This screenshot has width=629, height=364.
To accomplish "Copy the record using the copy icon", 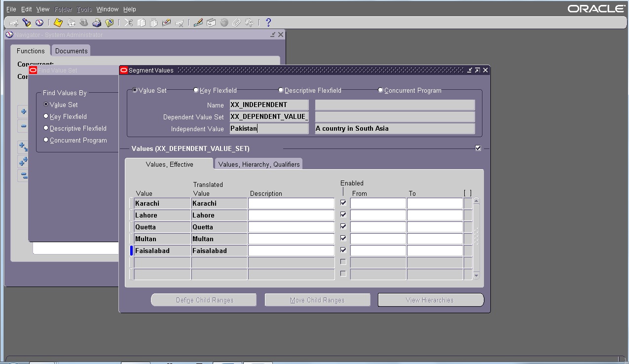I will (x=142, y=22).
